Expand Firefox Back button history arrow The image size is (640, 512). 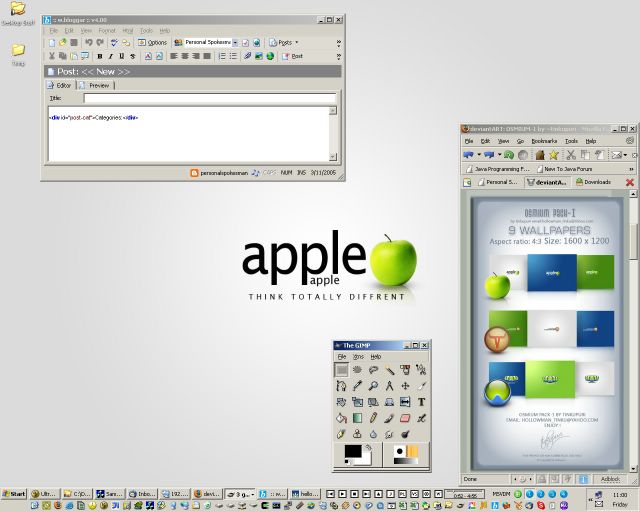[x=479, y=155]
